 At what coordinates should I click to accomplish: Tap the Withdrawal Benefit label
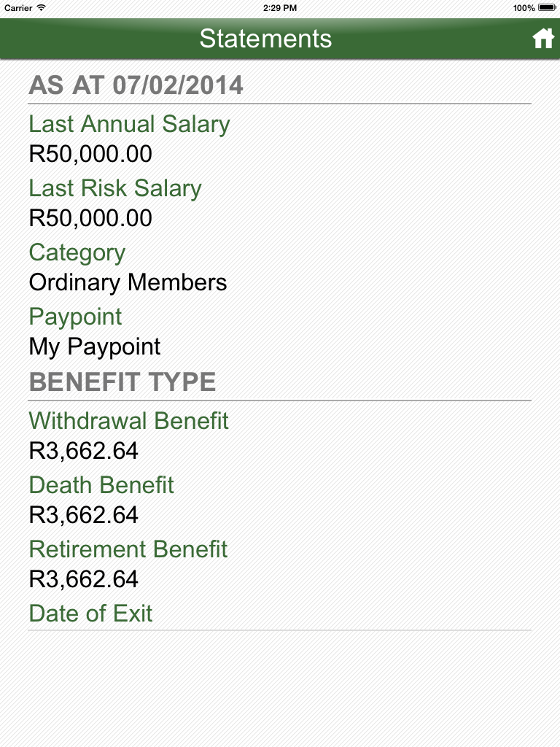[129, 421]
